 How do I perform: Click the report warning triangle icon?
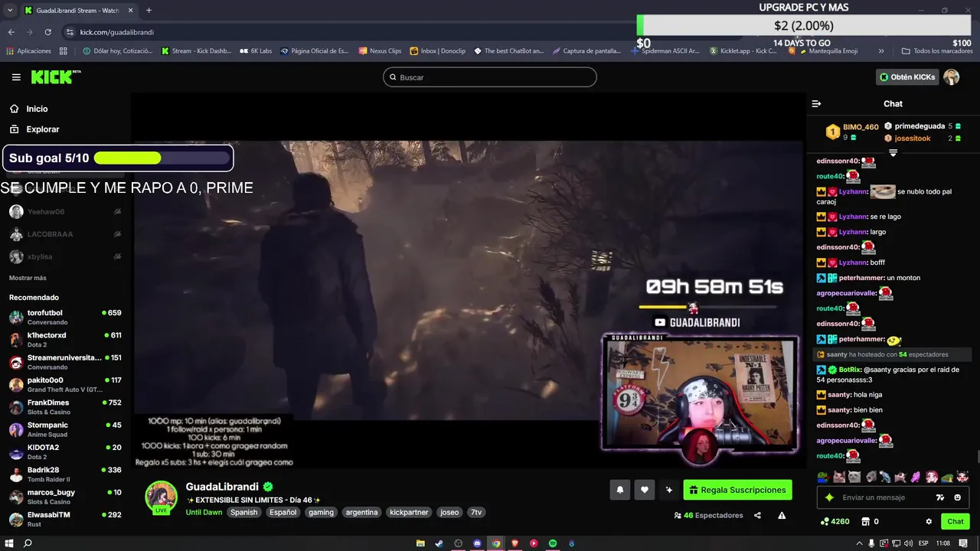click(782, 515)
